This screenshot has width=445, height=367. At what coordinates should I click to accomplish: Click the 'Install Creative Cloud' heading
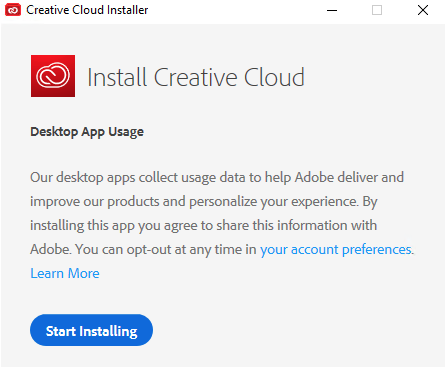coord(196,77)
